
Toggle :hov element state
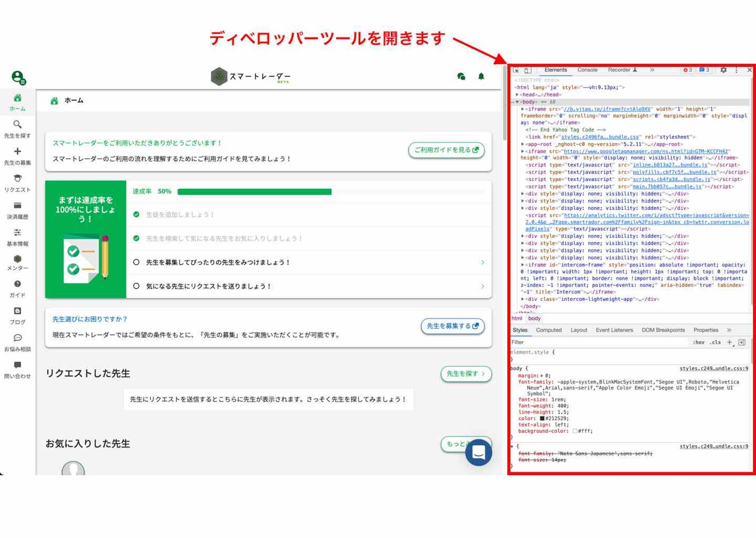point(699,342)
